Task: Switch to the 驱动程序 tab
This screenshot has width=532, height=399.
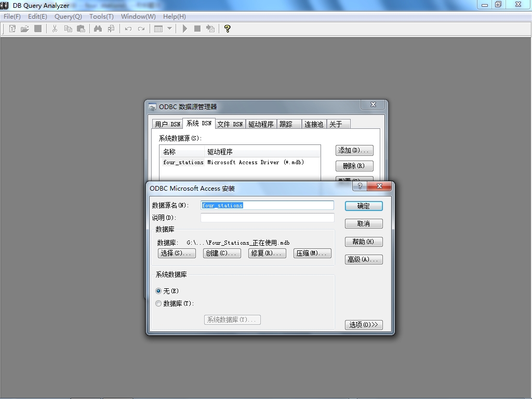Action: [261, 124]
